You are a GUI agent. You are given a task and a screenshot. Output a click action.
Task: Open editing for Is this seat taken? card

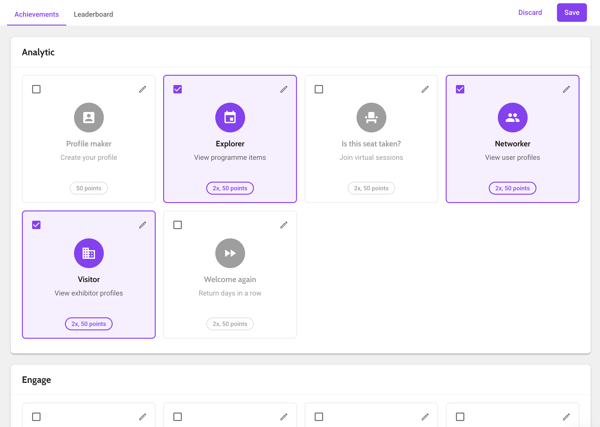425,89
